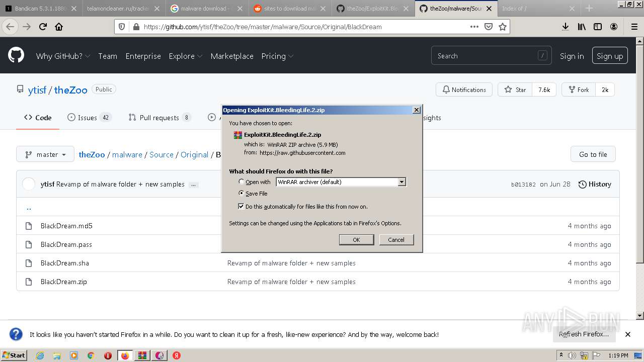Image resolution: width=644 pixels, height=362 pixels.
Task: Switch to the Issues tab
Action: 89,118
